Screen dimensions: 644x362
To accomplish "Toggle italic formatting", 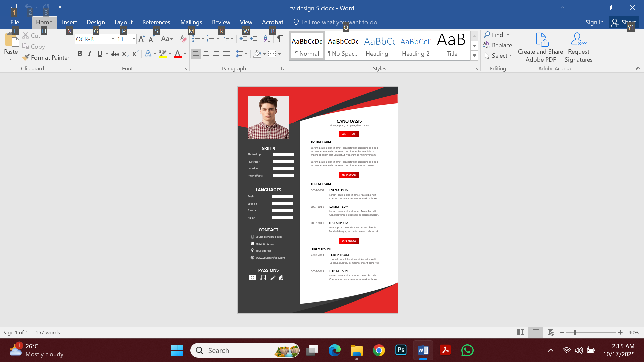I will click(x=89, y=53).
